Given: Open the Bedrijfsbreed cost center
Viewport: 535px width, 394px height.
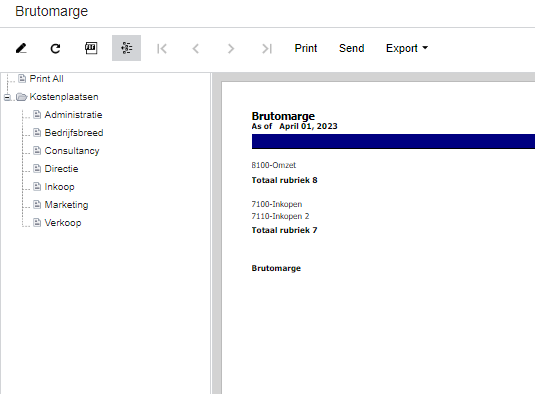Looking at the screenshot, I should pos(74,133).
